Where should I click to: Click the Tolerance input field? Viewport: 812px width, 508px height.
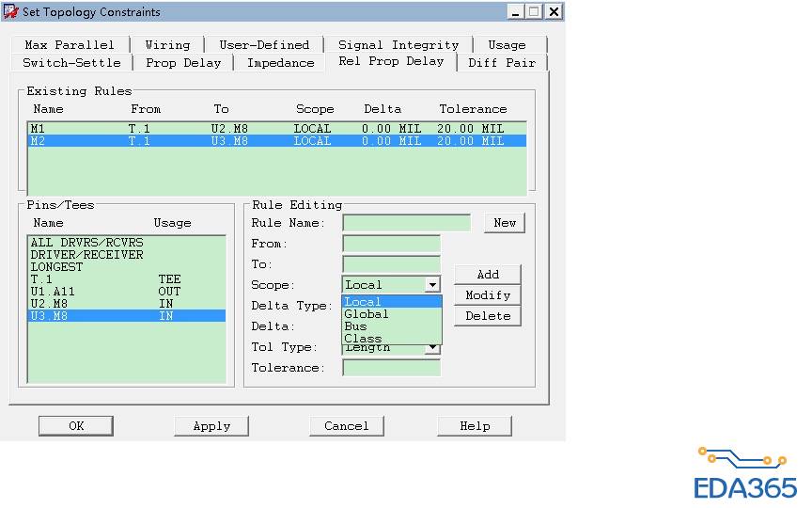pos(392,368)
